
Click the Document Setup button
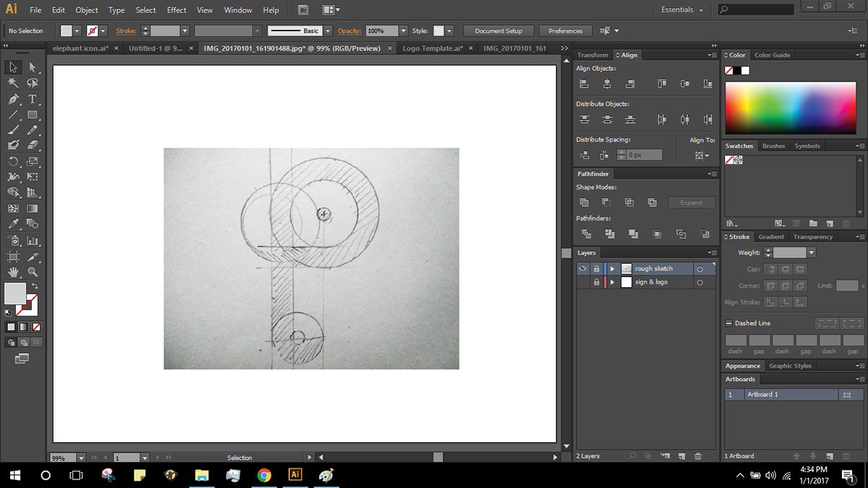coord(498,31)
